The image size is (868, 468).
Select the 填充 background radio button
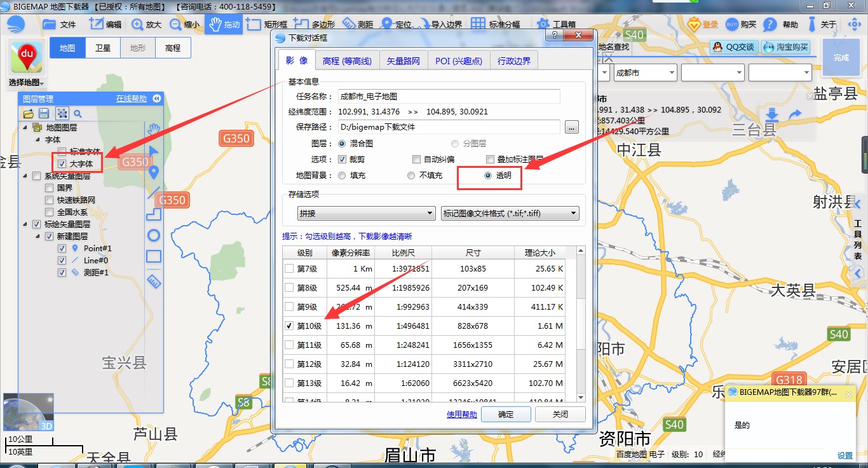[342, 175]
